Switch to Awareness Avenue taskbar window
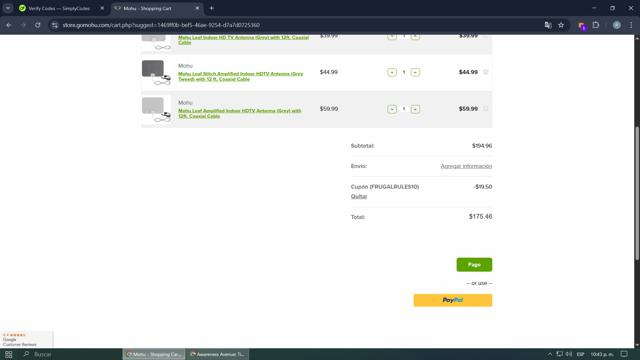This screenshot has height=360, width=640. tap(217, 354)
